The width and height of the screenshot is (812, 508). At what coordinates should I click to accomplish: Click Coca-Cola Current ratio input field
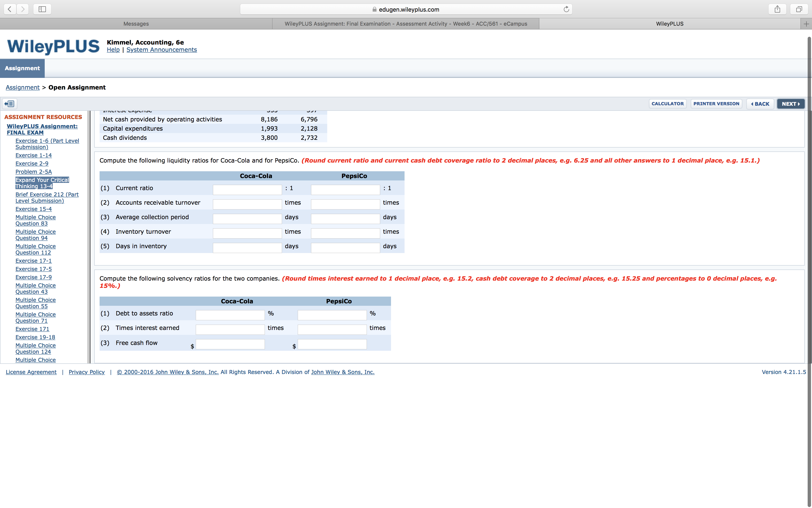pos(247,190)
